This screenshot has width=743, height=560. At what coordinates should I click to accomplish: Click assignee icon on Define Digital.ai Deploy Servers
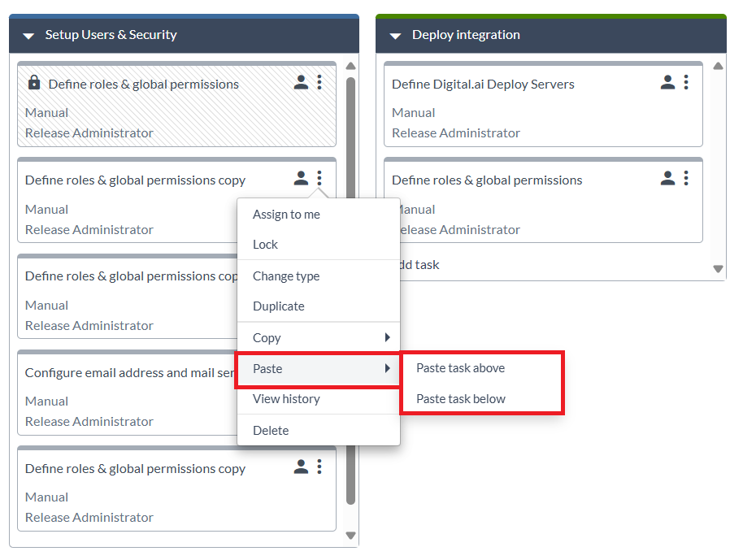pos(667,82)
